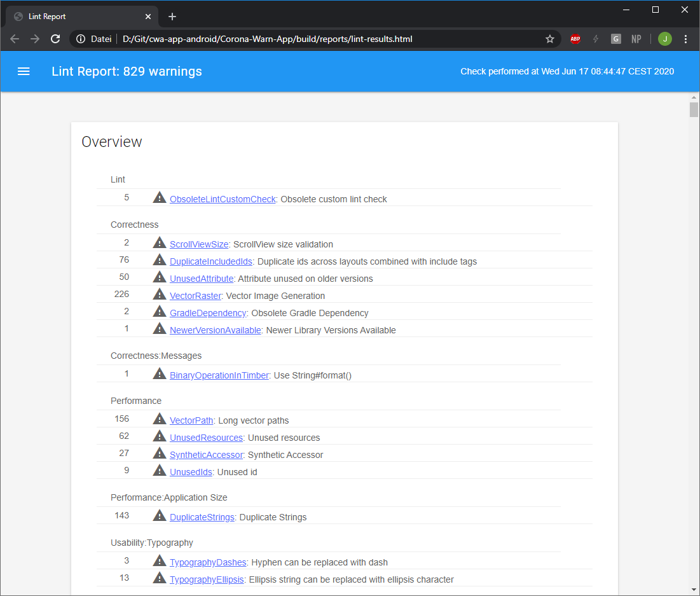This screenshot has width=700, height=596.
Task: Click warning icon beside ScrollViewSize
Action: [160, 242]
